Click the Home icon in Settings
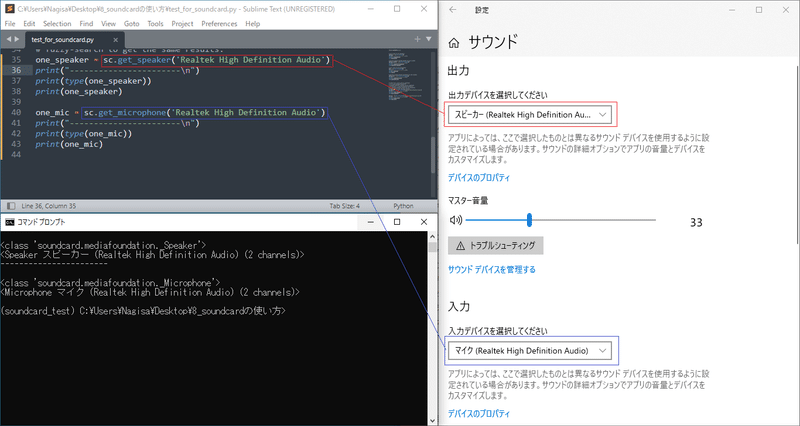The height and width of the screenshot is (426, 800). point(453,43)
